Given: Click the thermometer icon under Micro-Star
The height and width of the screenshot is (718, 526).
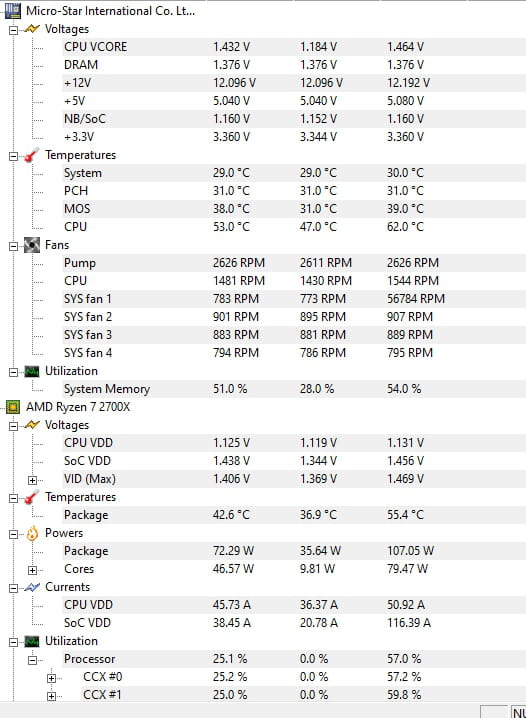Looking at the screenshot, I should click(x=32, y=155).
